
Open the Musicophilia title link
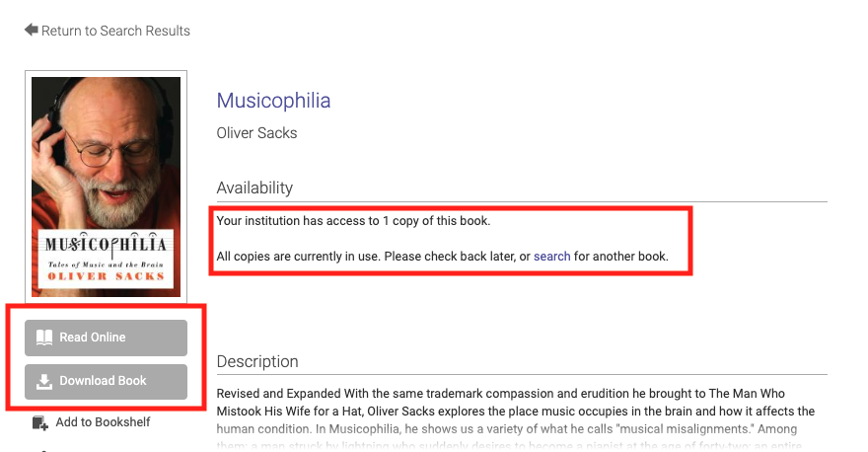[x=273, y=101]
